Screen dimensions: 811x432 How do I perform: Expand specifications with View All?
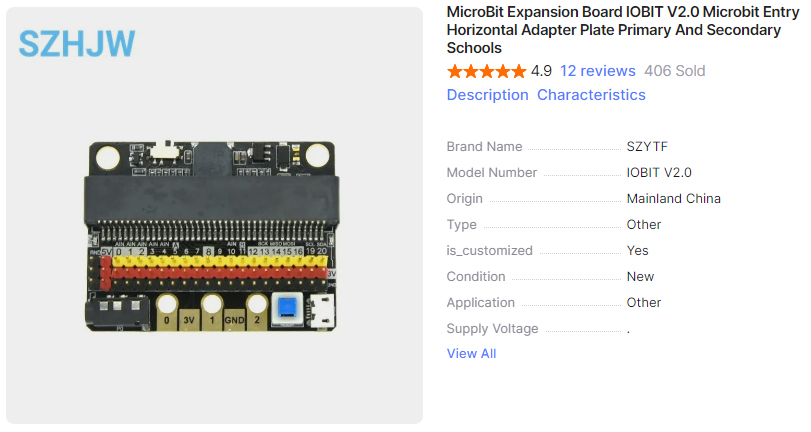pyautogui.click(x=471, y=354)
